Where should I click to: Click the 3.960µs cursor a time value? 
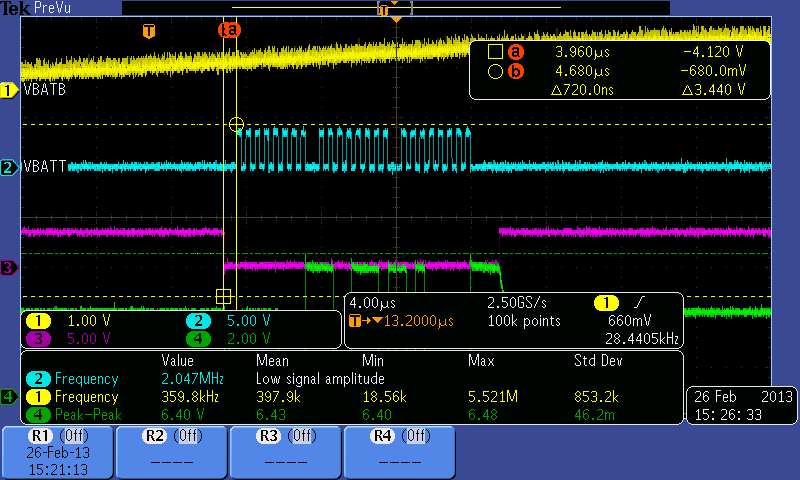point(582,52)
